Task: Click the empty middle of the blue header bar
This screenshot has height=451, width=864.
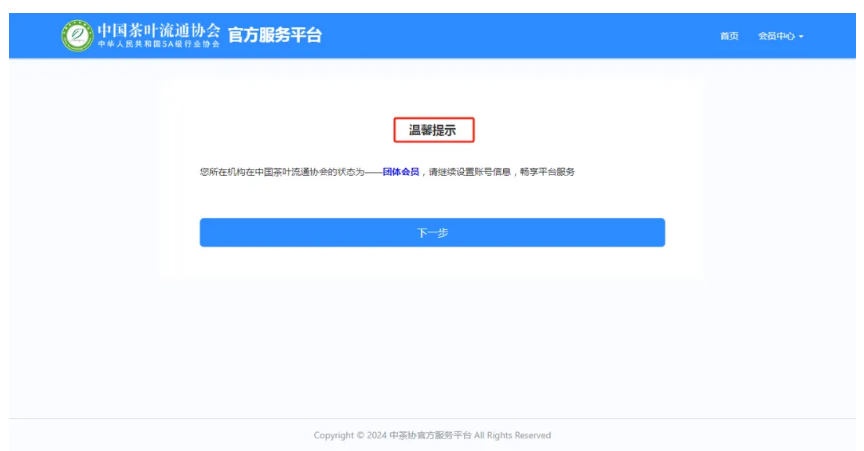Action: click(520, 36)
